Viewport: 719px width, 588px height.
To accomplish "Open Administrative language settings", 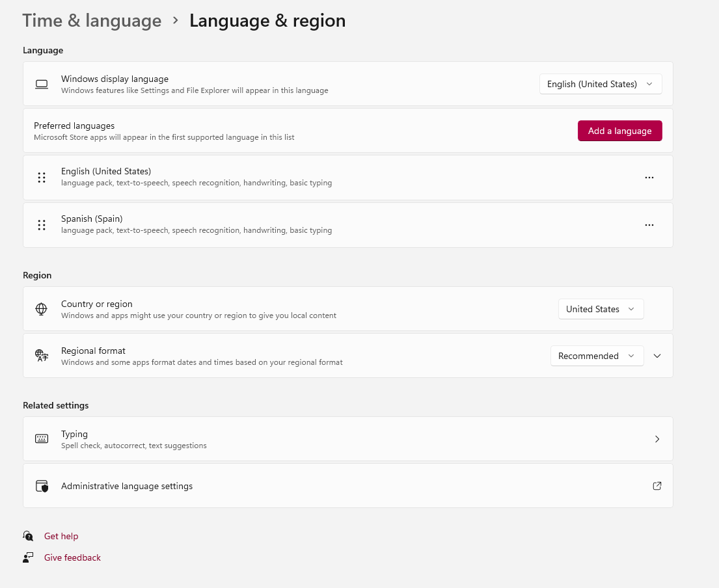I will tap(347, 486).
